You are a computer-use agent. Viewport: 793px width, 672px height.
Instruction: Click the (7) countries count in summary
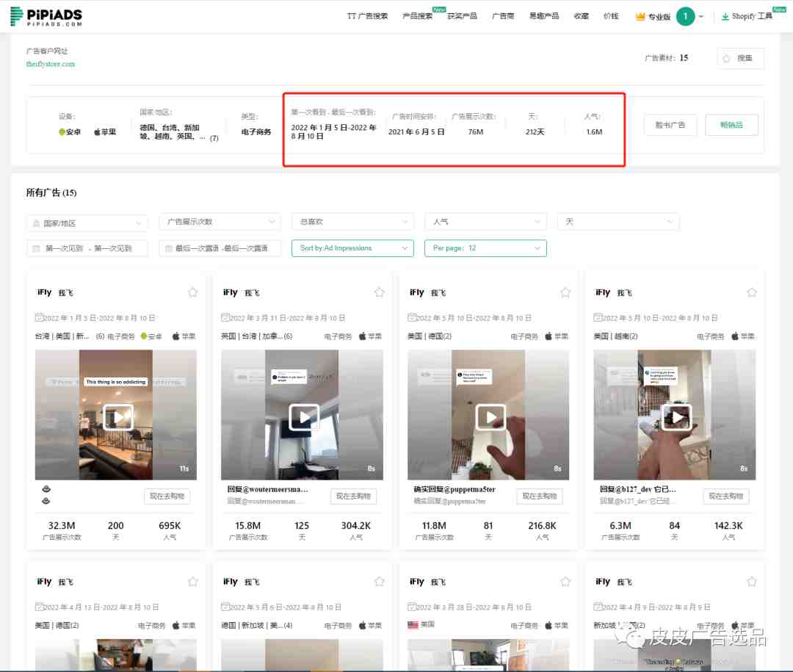coord(214,138)
